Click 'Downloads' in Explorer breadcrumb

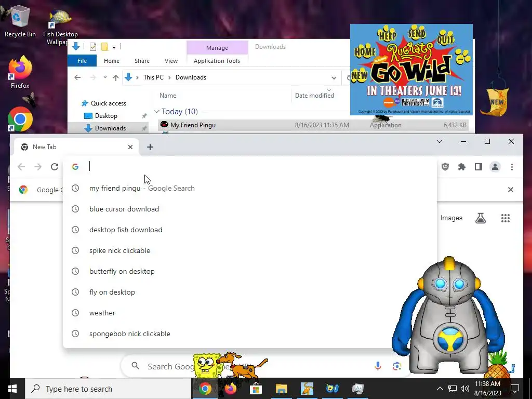[x=191, y=77]
